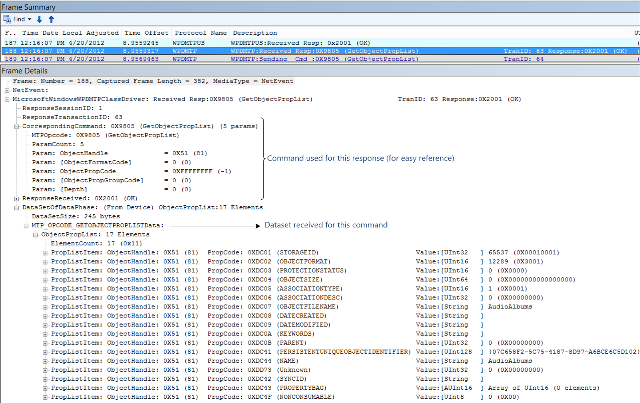
Task: Select the ResponseTransactionID: 63 line
Action: [x=72, y=117]
